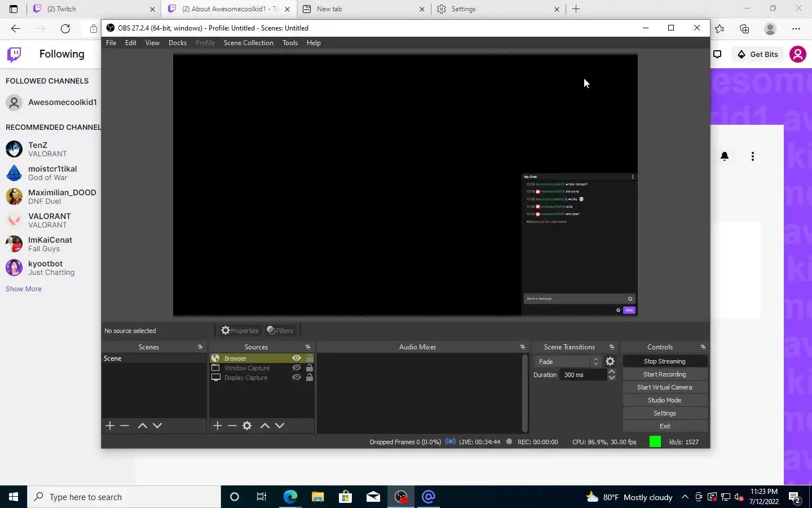The image size is (812, 508).
Task: Pop out the Scenes dock
Action: tap(200, 347)
